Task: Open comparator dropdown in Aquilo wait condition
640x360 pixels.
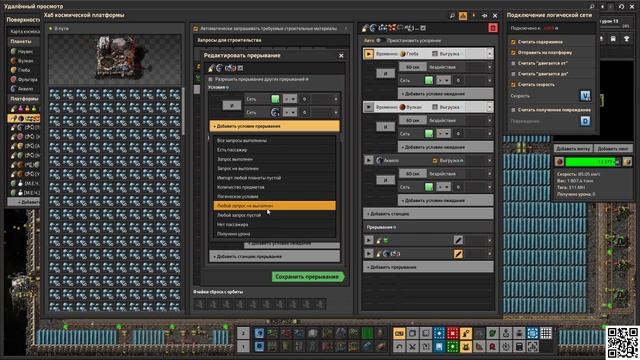Action: point(444,187)
